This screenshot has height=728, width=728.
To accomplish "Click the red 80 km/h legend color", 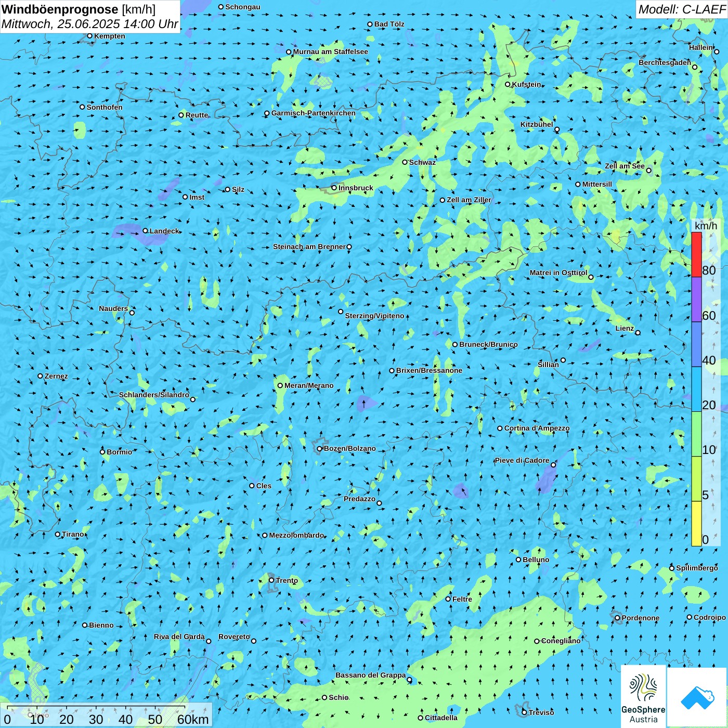I will tap(696, 254).
